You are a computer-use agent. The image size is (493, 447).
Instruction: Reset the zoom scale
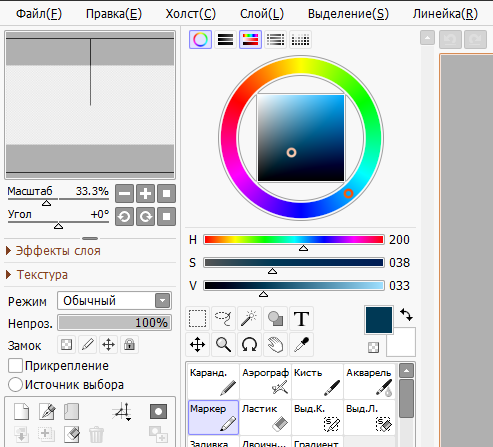[x=166, y=194]
